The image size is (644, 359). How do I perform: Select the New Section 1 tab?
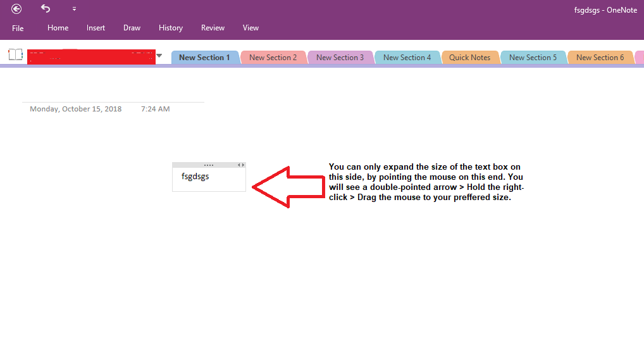204,58
